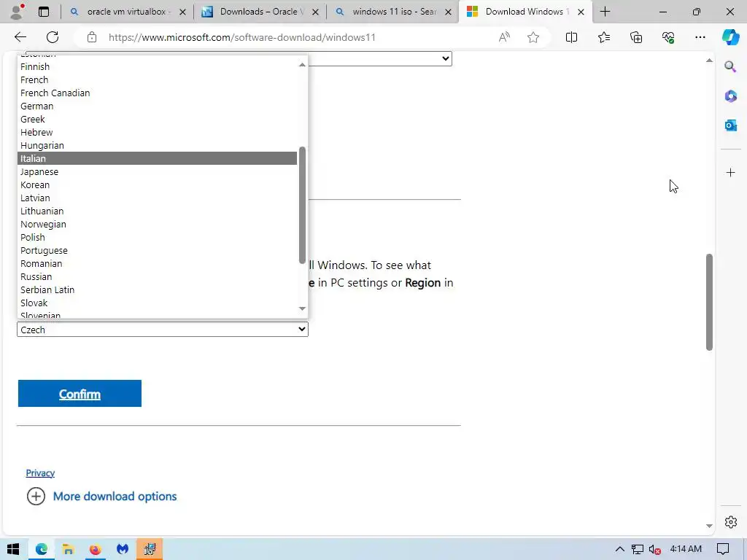Pick Serbian Latin language option
This screenshot has width=747, height=560.
click(x=158, y=290)
